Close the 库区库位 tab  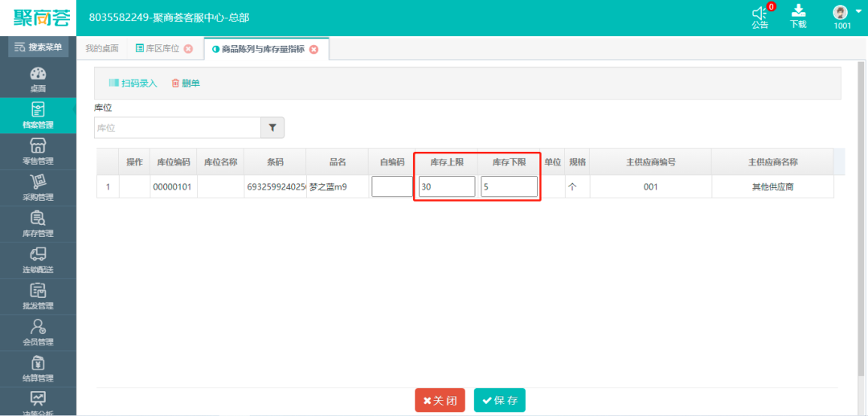pyautogui.click(x=189, y=49)
